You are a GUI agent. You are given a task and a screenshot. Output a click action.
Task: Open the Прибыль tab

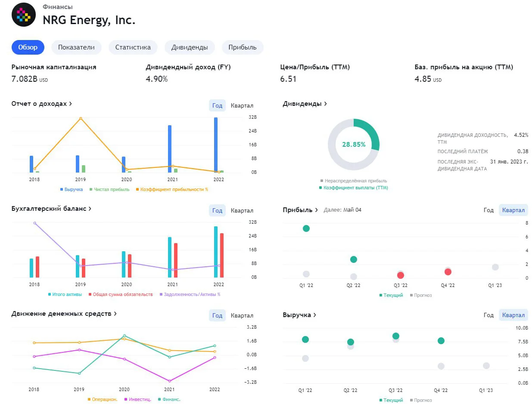(x=243, y=47)
